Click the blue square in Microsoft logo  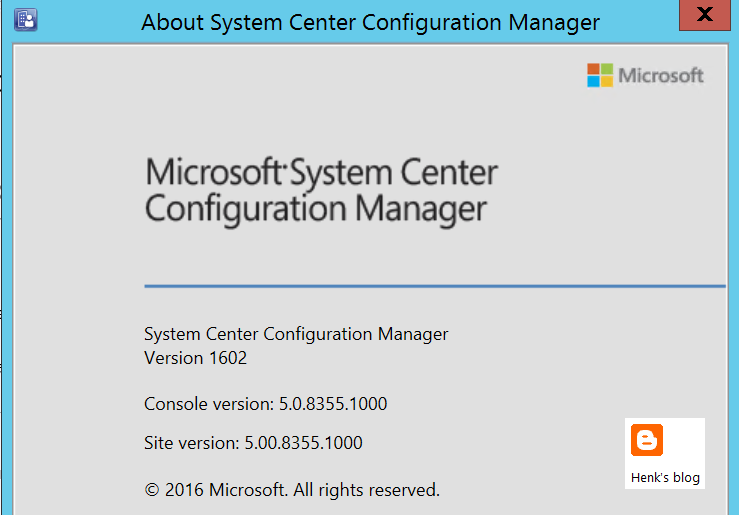click(x=593, y=82)
